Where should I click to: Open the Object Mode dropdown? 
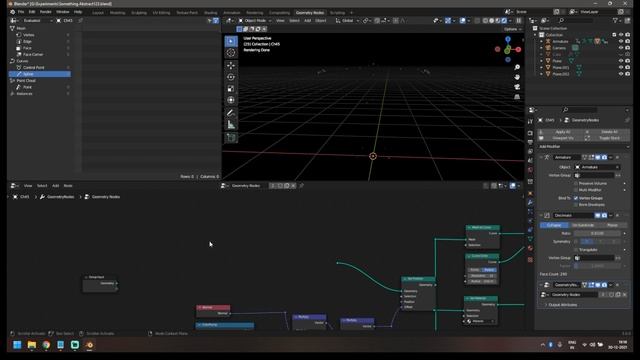coord(255,20)
